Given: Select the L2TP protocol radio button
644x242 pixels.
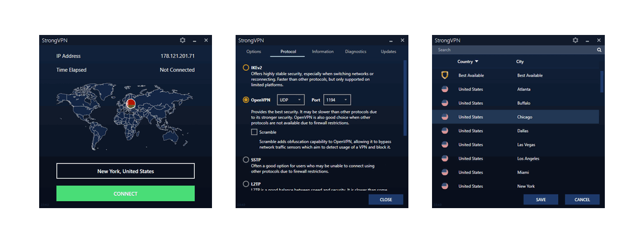Looking at the screenshot, I should click(x=246, y=184).
